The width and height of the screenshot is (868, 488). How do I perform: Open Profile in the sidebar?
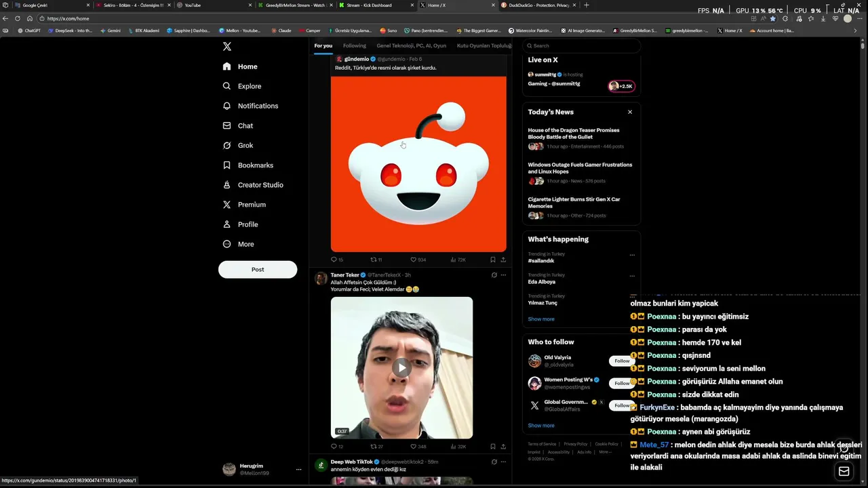[241, 224]
